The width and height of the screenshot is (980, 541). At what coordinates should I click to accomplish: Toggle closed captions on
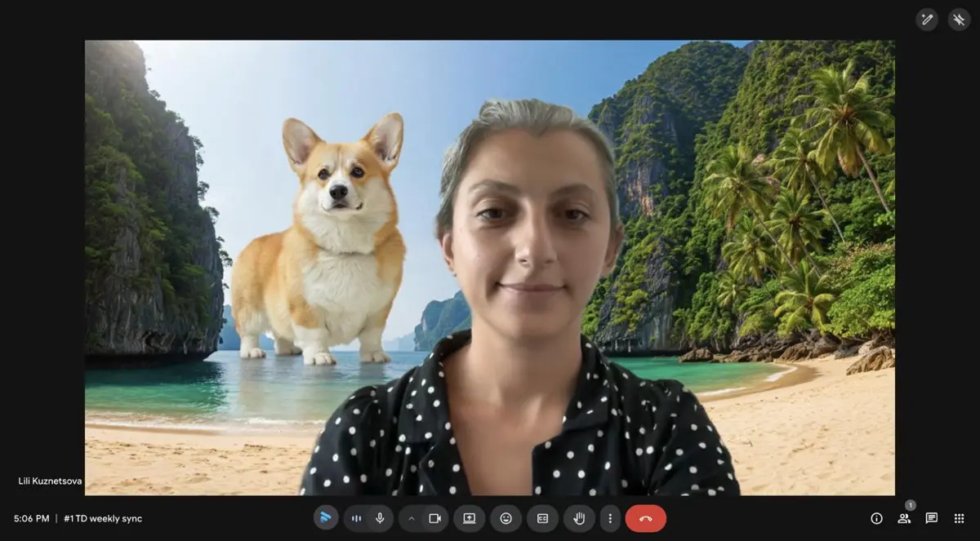[542, 518]
